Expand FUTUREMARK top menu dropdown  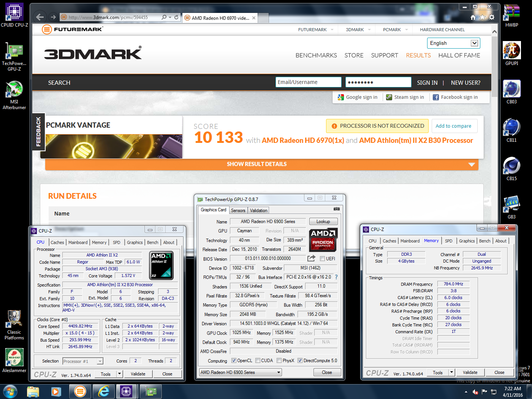pyautogui.click(x=332, y=30)
